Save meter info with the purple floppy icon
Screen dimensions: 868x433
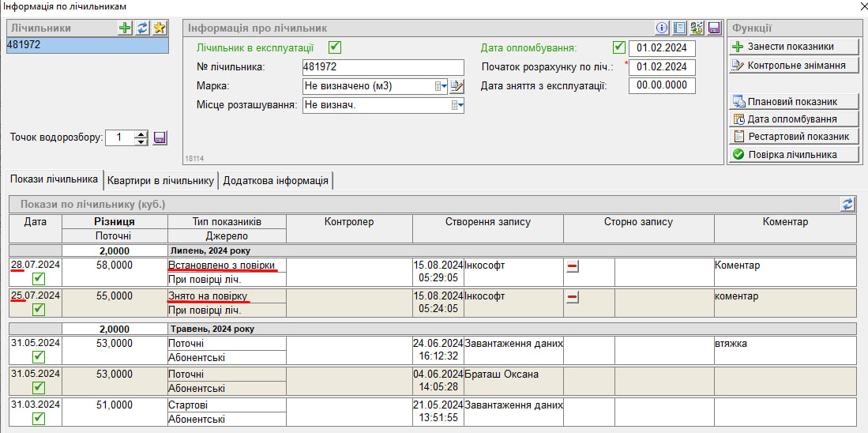point(714,28)
